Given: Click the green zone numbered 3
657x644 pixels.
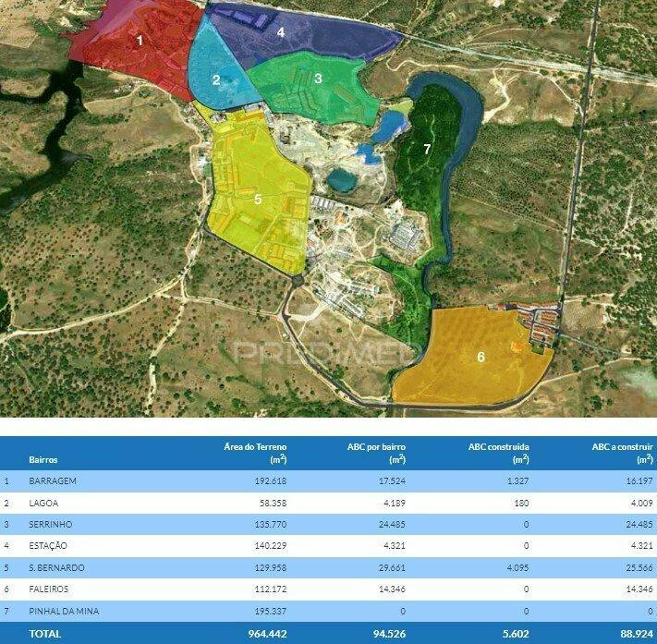Looking at the screenshot, I should coord(318,79).
